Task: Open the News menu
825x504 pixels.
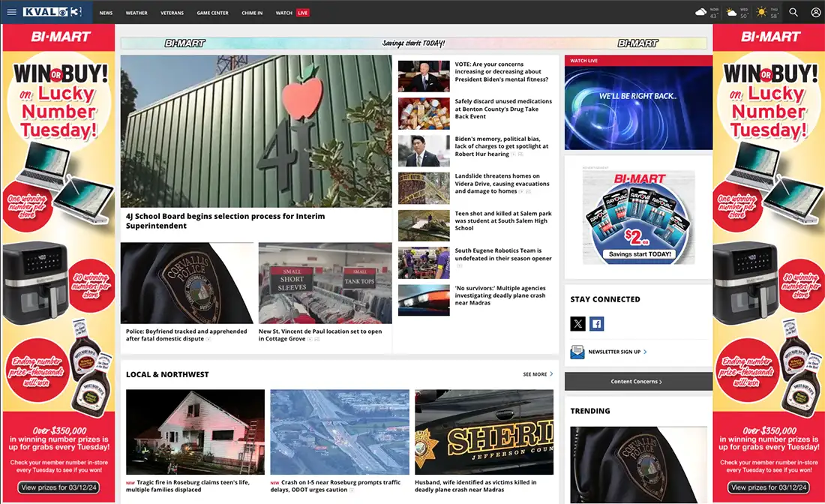Action: (x=106, y=13)
